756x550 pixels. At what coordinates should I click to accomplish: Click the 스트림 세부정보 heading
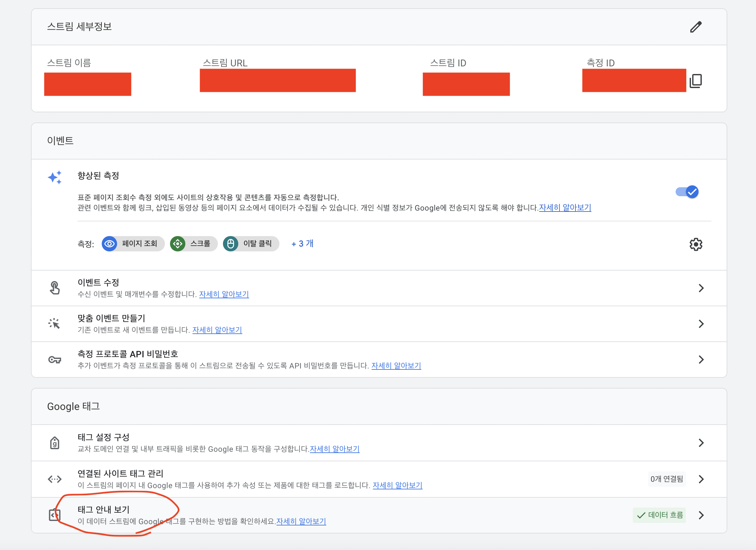[79, 27]
